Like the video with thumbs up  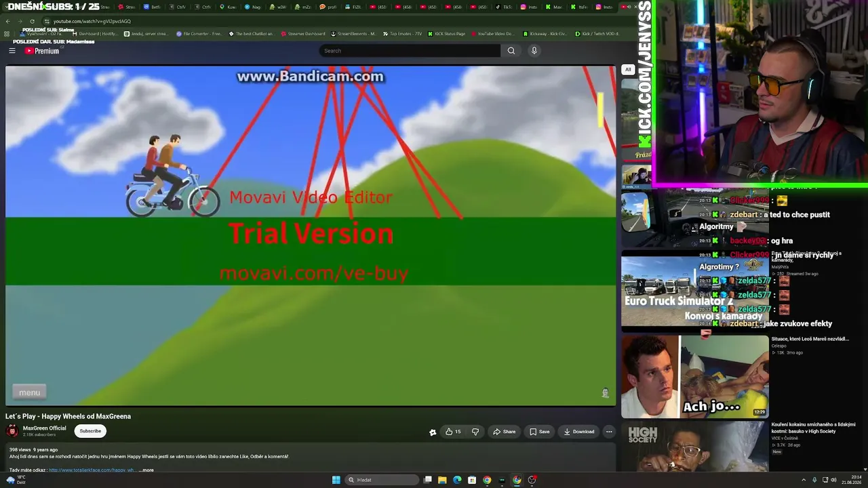(453, 432)
